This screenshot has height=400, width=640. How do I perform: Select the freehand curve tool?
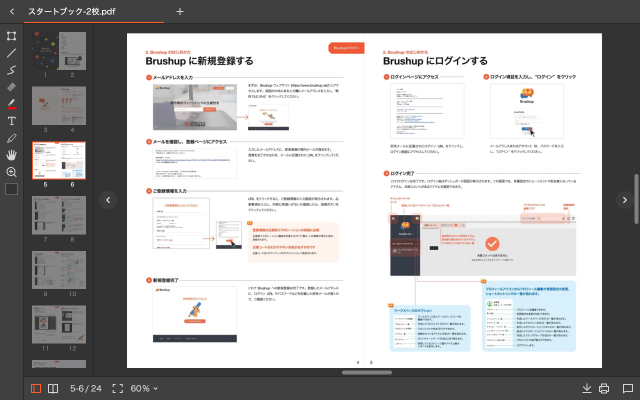tap(11, 70)
